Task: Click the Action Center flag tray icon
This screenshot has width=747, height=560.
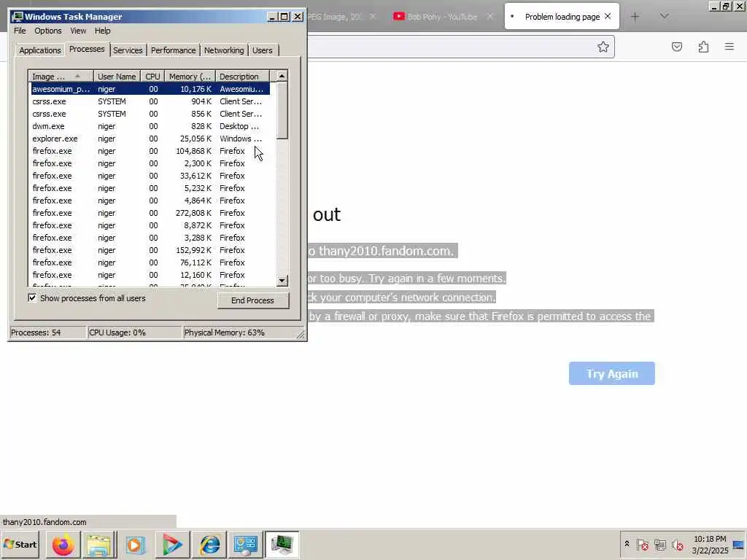Action: coord(642,544)
